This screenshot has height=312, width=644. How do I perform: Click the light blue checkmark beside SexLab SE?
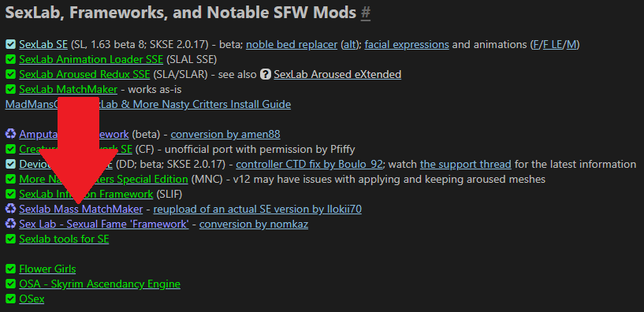pyautogui.click(x=11, y=44)
